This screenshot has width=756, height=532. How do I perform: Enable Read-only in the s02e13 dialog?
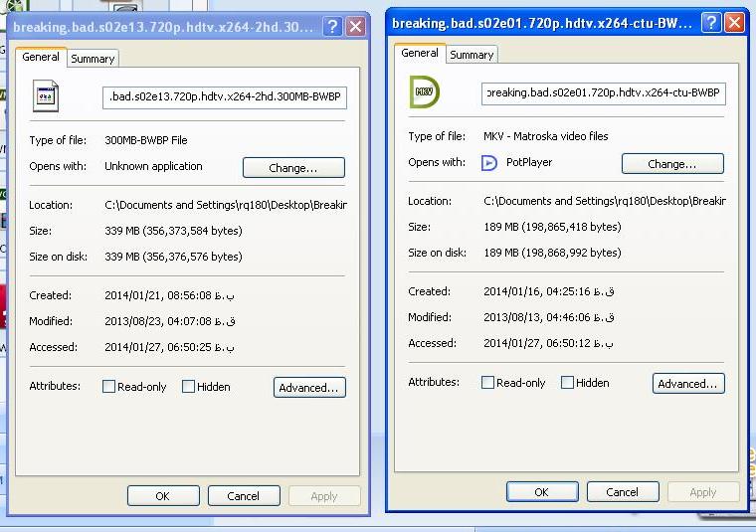tap(109, 387)
